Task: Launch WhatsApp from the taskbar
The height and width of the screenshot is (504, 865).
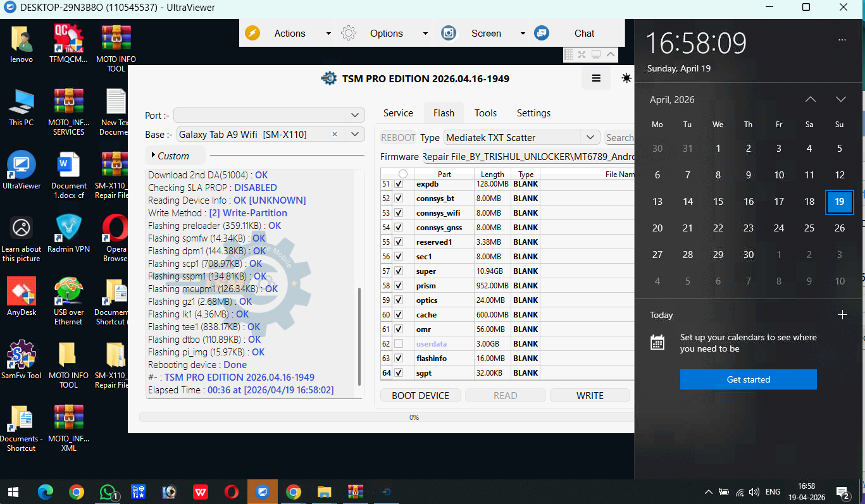Action: tap(109, 492)
